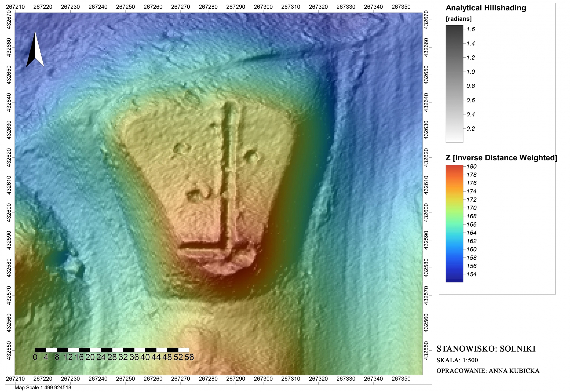Click Z legend elevation value 178

471,175
